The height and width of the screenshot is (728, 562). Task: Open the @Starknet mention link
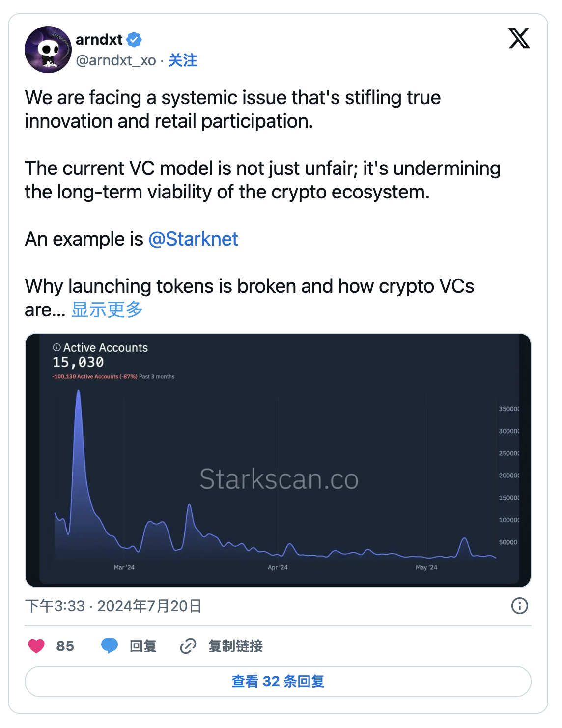193,239
